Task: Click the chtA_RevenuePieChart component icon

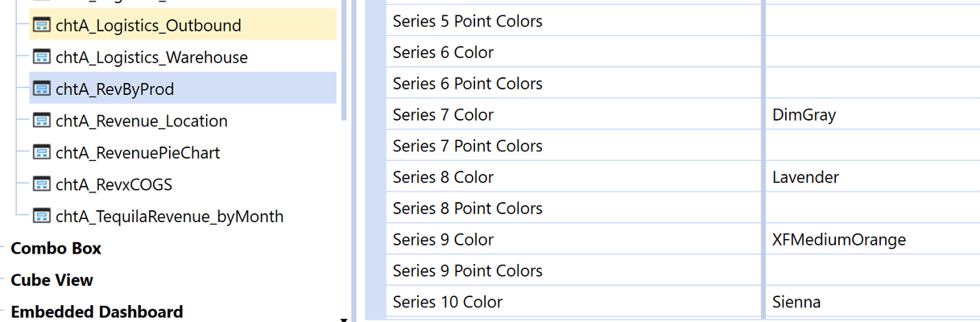Action: [42, 152]
